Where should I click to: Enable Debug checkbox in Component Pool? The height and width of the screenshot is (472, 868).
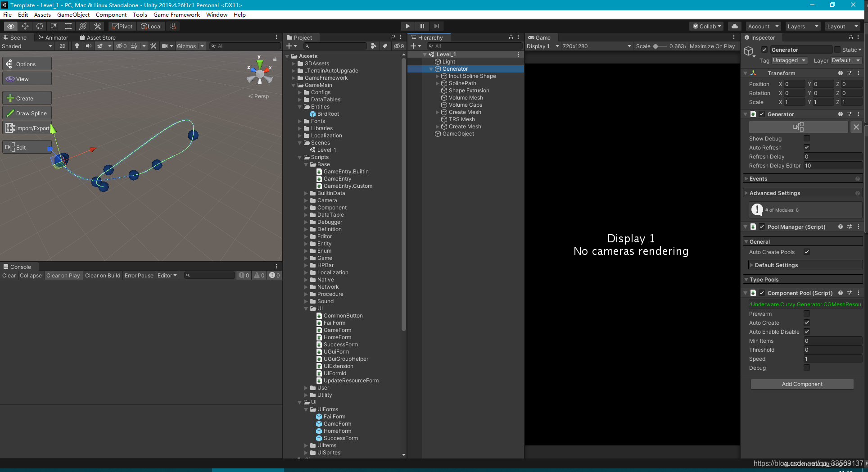pos(807,368)
